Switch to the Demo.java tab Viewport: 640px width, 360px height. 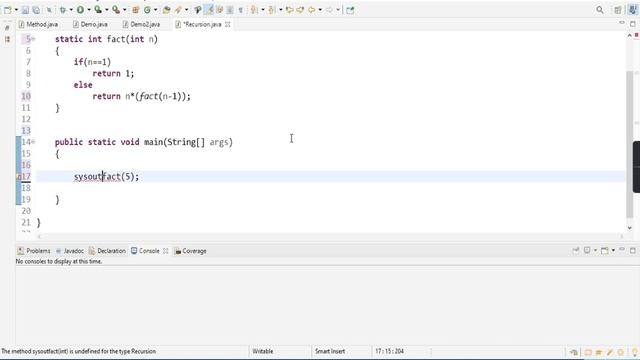[x=90, y=24]
